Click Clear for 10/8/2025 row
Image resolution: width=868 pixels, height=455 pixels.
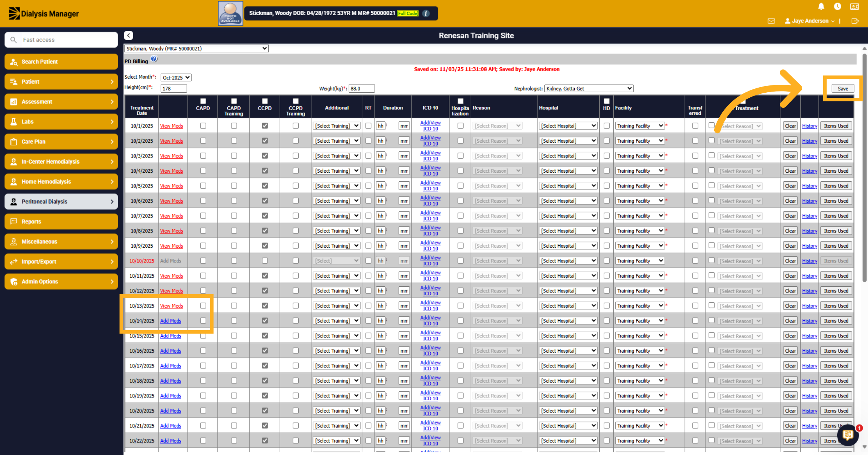pyautogui.click(x=790, y=231)
